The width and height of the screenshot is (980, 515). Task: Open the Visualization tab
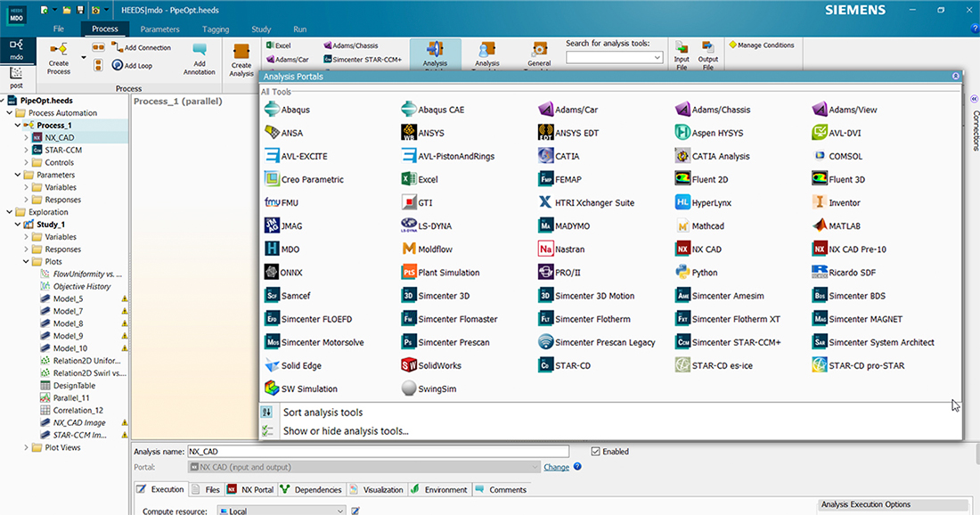coord(377,489)
